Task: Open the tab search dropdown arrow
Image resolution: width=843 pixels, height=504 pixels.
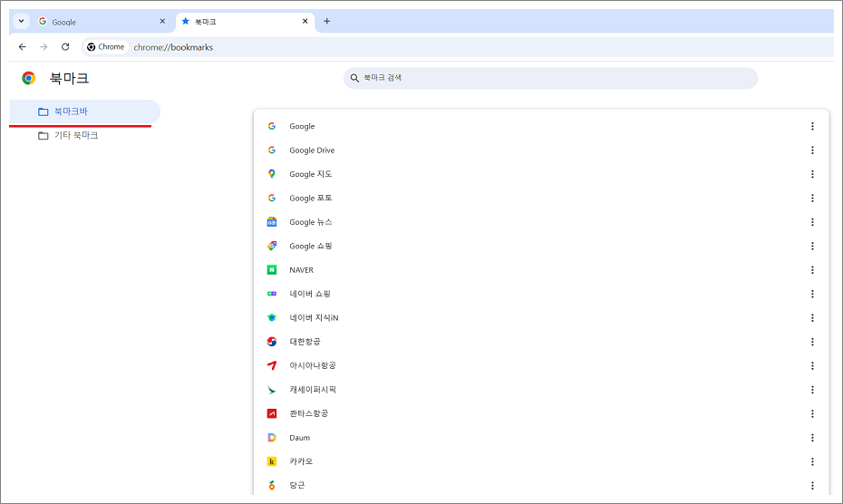Action: pos(21,22)
